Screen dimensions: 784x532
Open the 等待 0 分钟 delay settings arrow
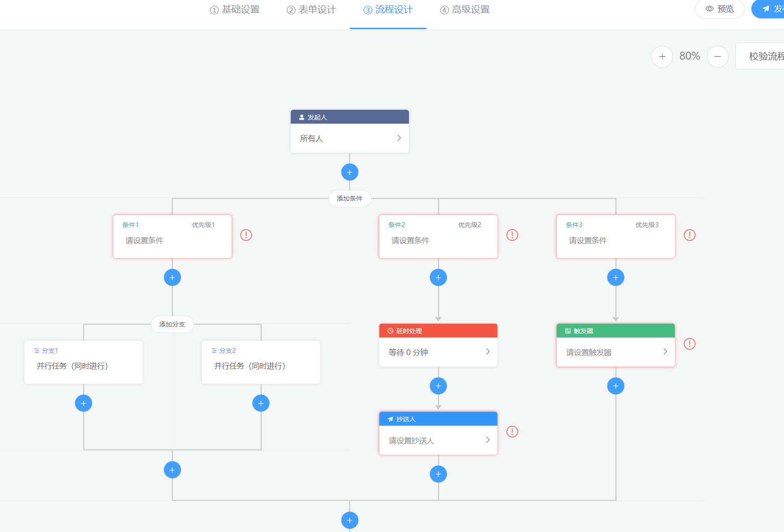(487, 352)
